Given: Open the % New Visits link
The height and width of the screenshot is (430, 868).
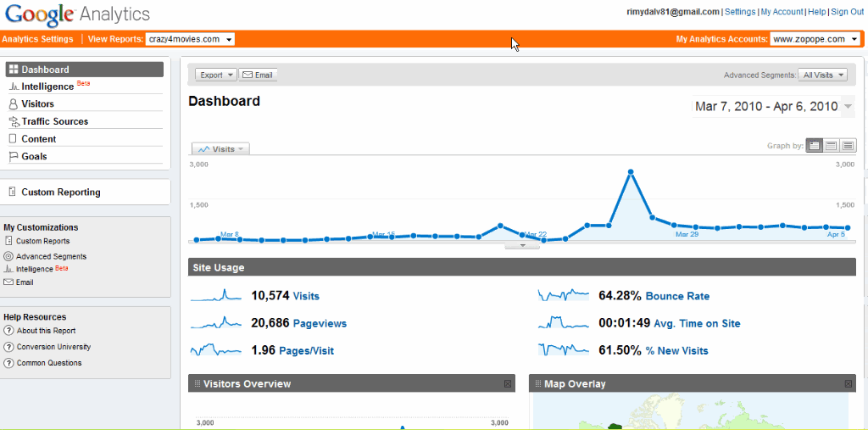Looking at the screenshot, I should pyautogui.click(x=677, y=350).
